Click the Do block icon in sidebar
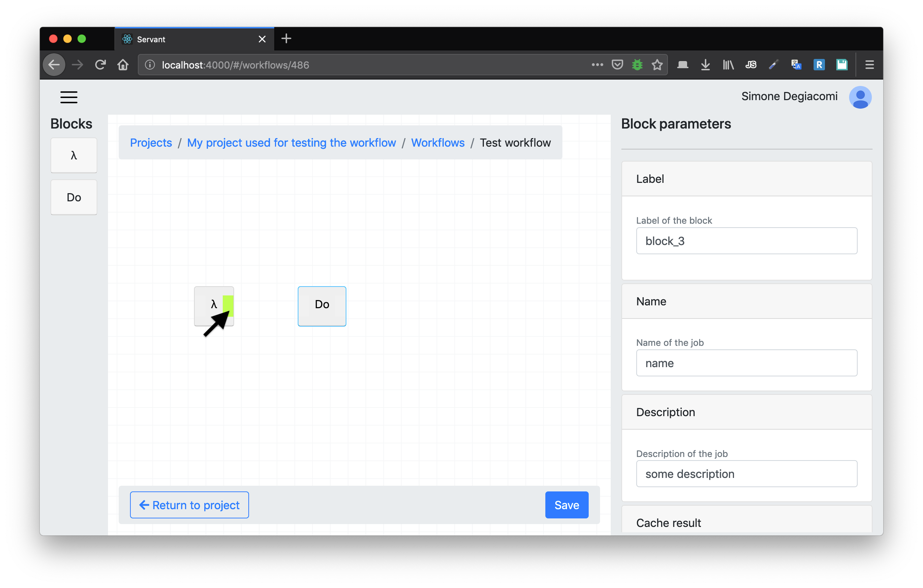The height and width of the screenshot is (588, 923). (x=73, y=197)
